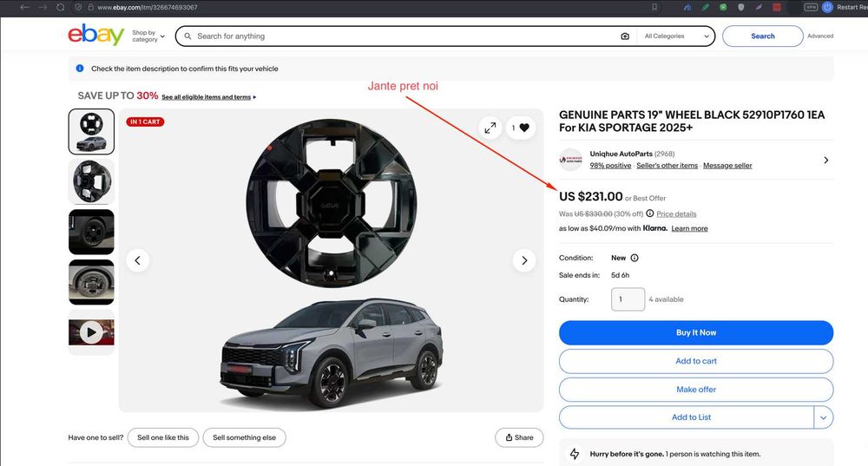The image size is (868, 466).
Task: Click the product title heading
Action: click(692, 121)
